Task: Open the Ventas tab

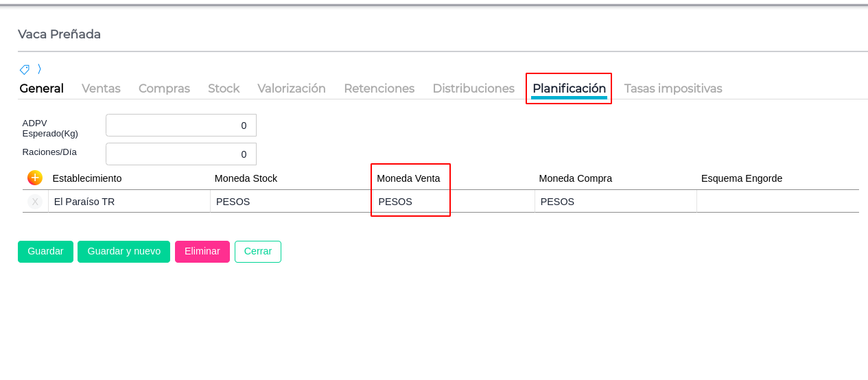Action: tap(101, 88)
